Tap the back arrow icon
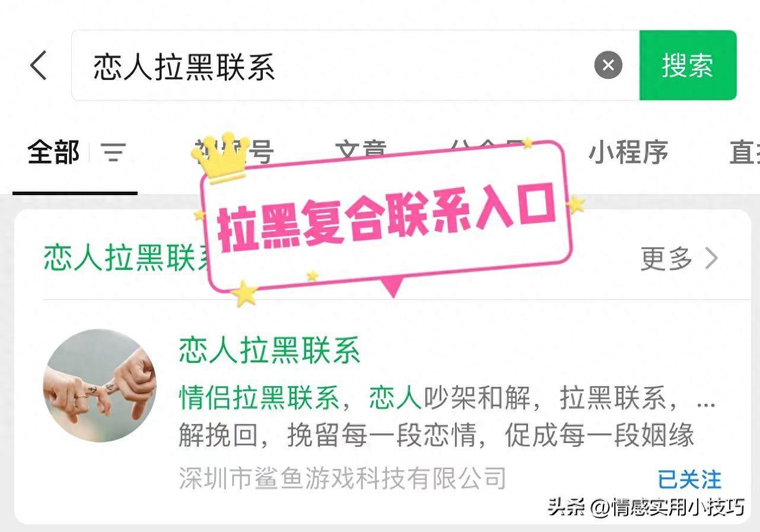The image size is (760, 532). coord(39,65)
